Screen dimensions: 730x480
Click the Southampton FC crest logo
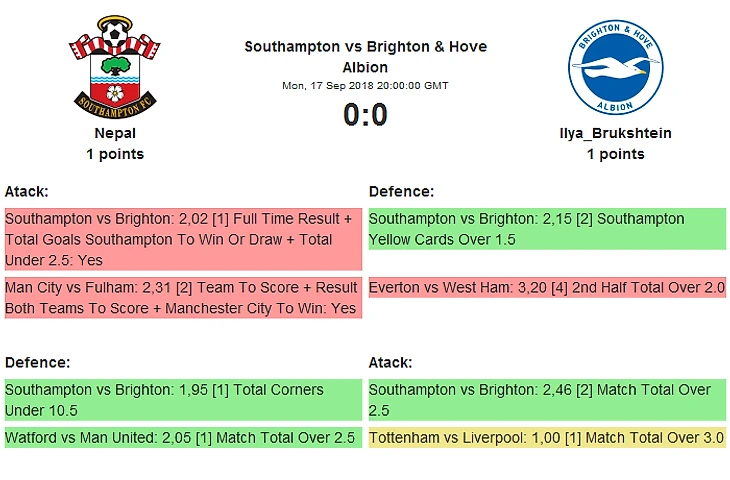pyautogui.click(x=115, y=66)
